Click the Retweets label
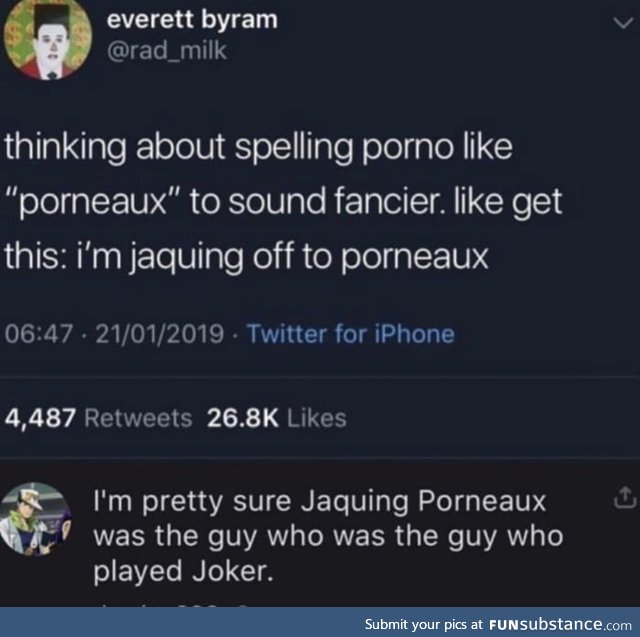Image resolution: width=640 pixels, height=637 pixels. pos(138,418)
